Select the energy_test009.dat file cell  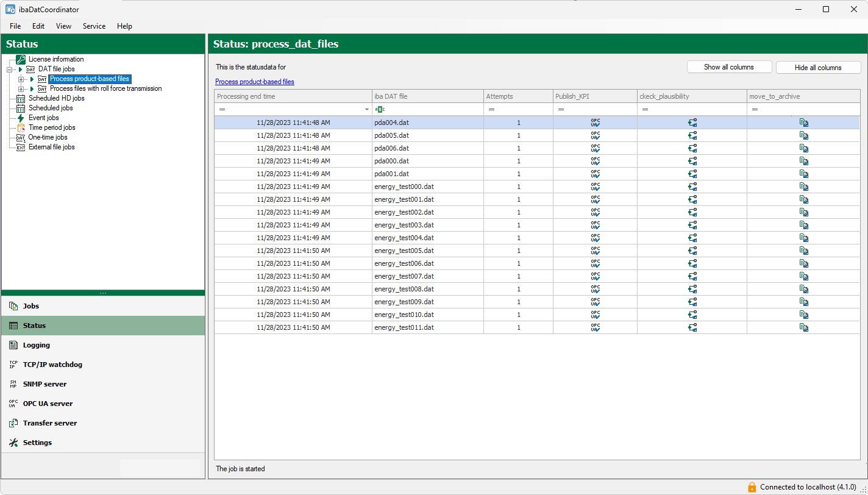428,302
